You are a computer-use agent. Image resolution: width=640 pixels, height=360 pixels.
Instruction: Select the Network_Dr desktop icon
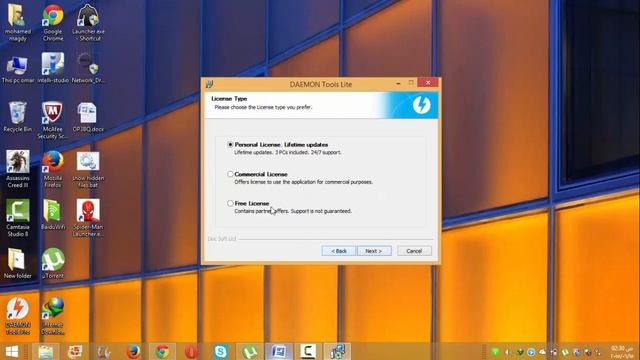point(88,69)
